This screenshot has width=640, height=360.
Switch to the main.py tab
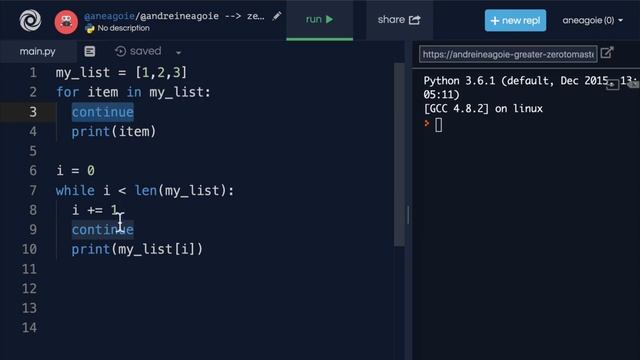pos(38,51)
